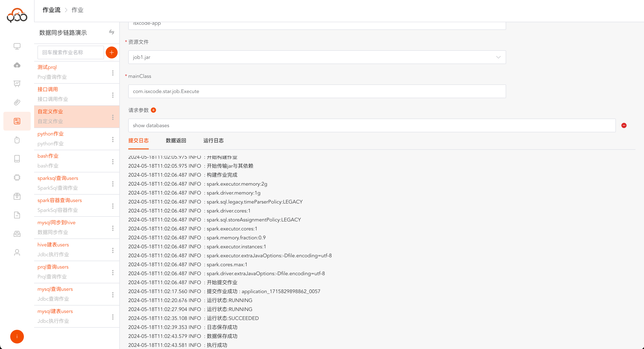This screenshot has width=644, height=349.
Task: Click the orange add-job plus button
Action: [x=111, y=52]
